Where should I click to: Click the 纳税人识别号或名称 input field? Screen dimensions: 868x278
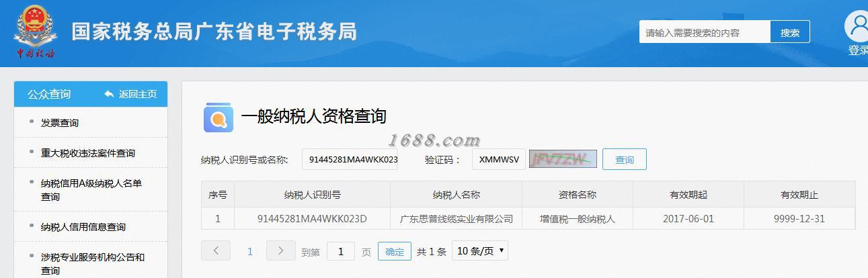350,160
